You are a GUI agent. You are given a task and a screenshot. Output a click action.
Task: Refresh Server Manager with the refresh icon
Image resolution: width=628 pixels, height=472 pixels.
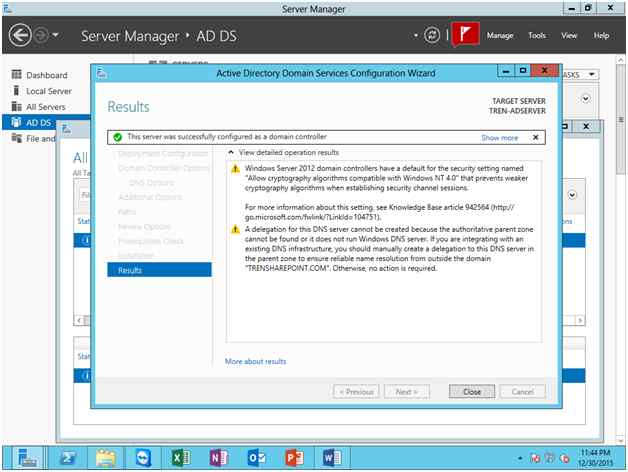(432, 35)
